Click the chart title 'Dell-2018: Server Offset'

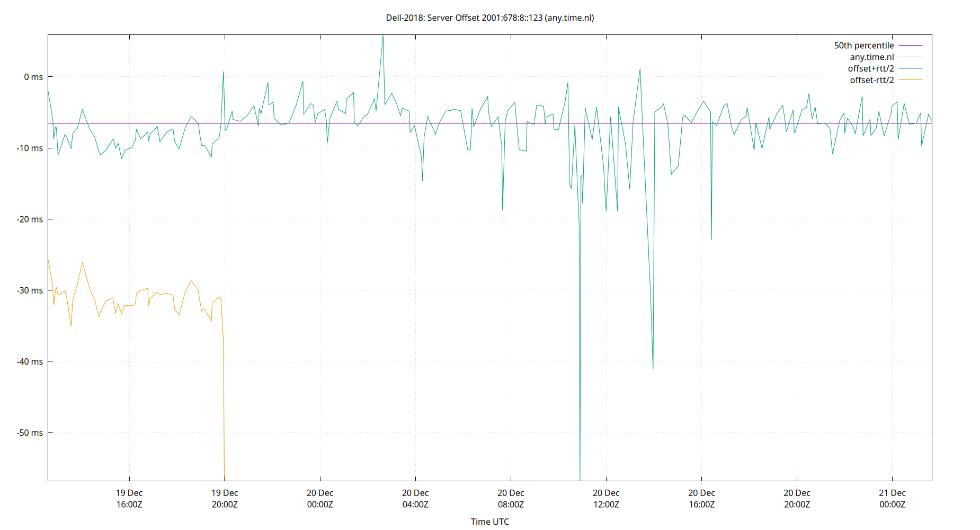pos(490,17)
